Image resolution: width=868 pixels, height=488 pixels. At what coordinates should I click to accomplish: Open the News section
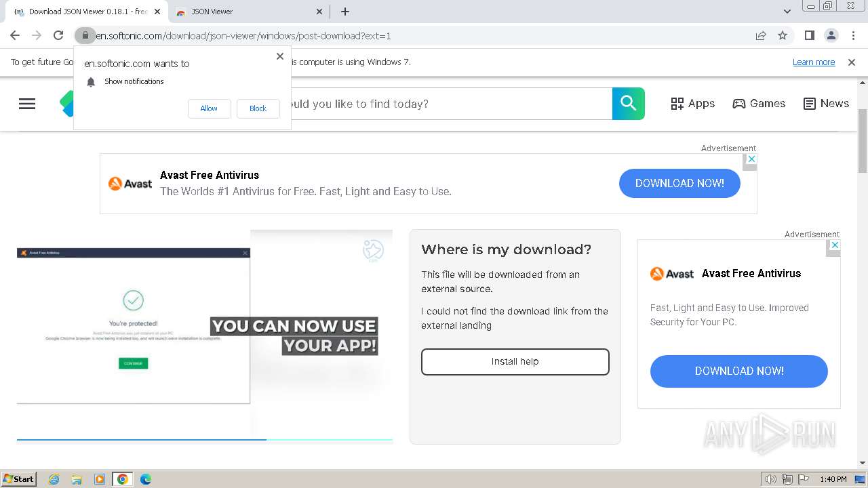coord(826,104)
